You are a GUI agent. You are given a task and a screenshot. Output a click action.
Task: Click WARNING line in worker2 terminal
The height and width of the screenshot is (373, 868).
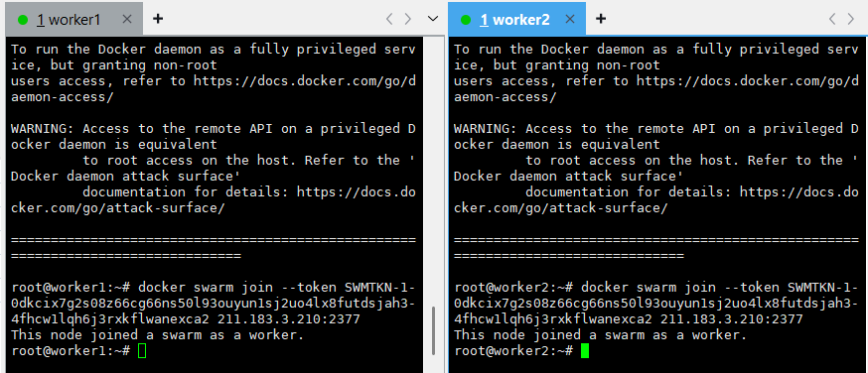[656, 129]
